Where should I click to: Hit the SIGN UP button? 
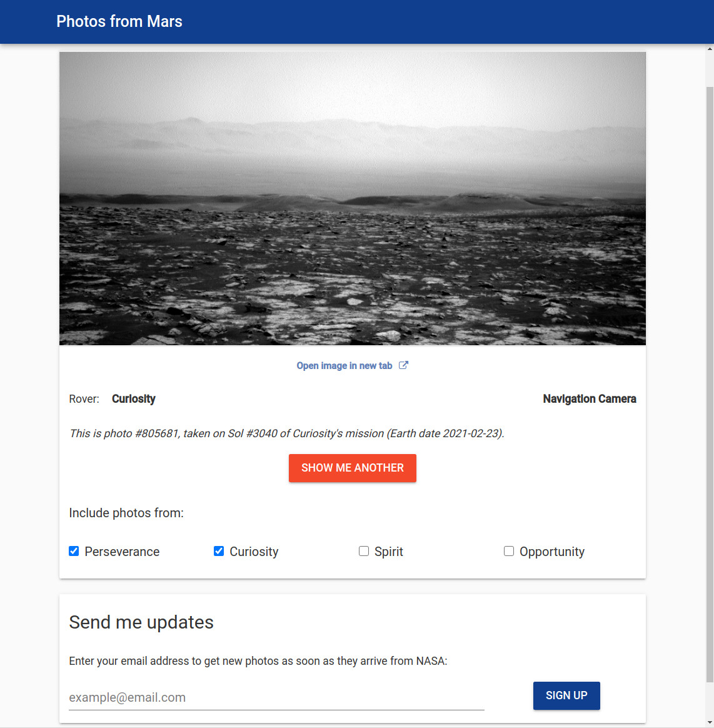coord(566,695)
